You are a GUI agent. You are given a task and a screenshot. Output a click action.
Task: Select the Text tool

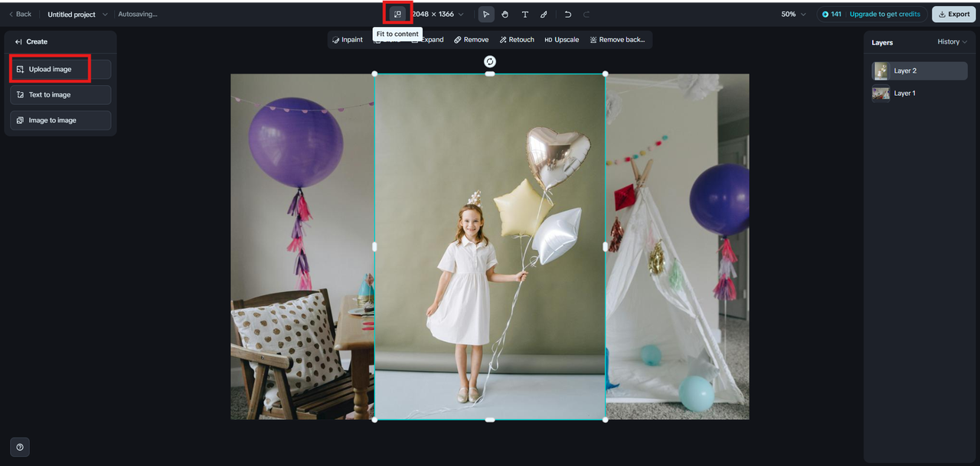pos(524,14)
